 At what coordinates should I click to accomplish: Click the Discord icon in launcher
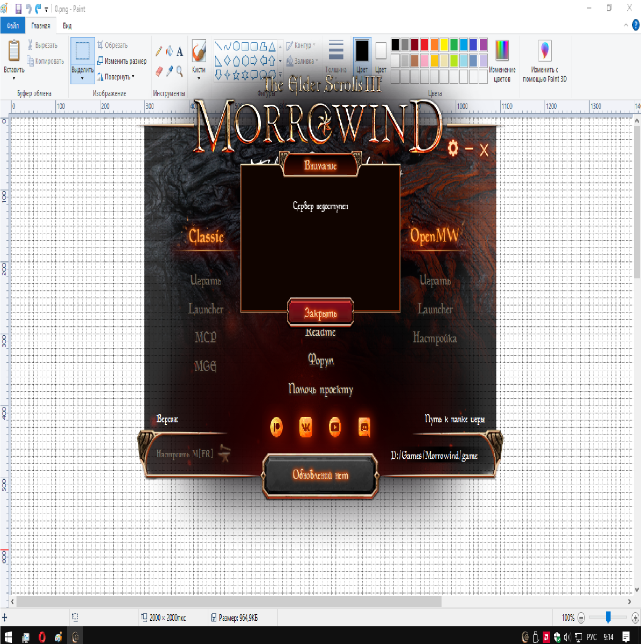click(x=365, y=427)
